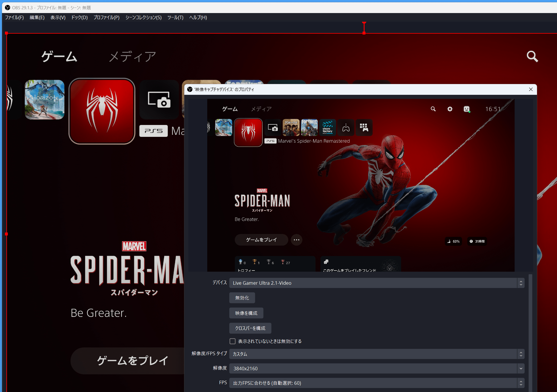The width and height of the screenshot is (557, 392).
Task: Click the メディア tab in dialog preview
Action: point(261,109)
